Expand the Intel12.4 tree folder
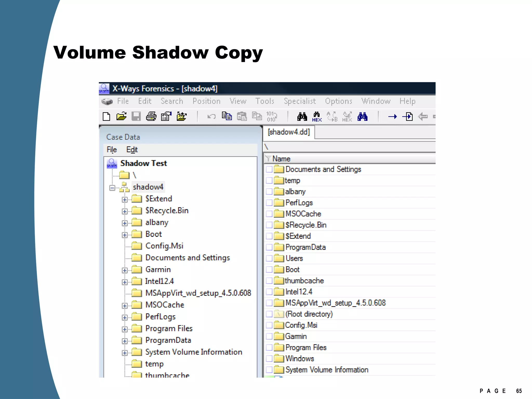Screen dimensions: 532x399 click(125, 282)
